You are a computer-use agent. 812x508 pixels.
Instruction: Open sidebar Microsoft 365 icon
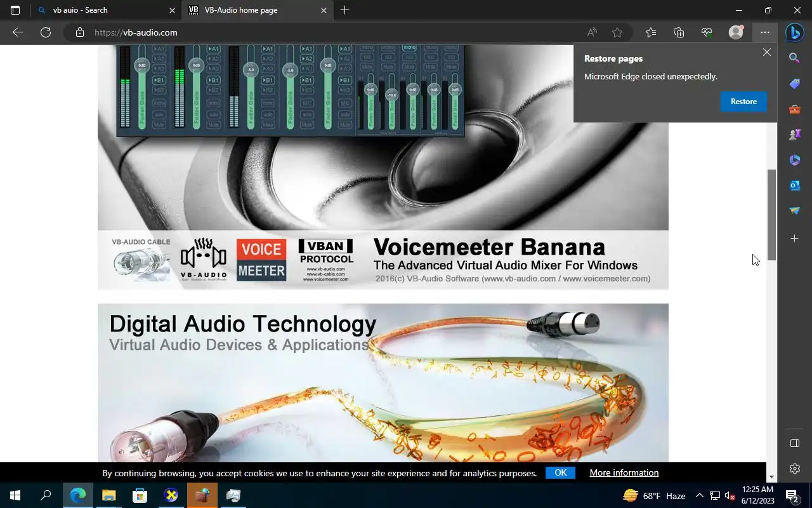[x=795, y=160]
